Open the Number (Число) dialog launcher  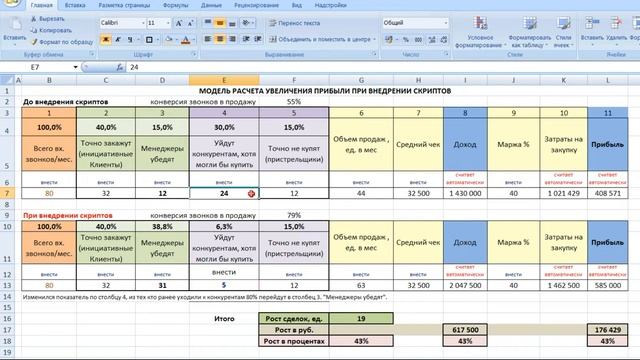pos(446,54)
